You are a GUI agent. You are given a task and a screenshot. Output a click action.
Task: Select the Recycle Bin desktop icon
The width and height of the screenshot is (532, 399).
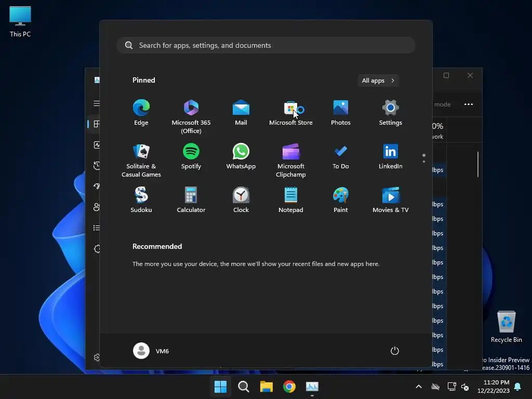coord(506,327)
